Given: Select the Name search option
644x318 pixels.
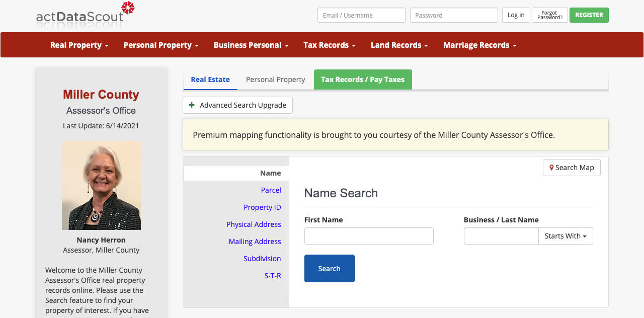Looking at the screenshot, I should point(270,173).
